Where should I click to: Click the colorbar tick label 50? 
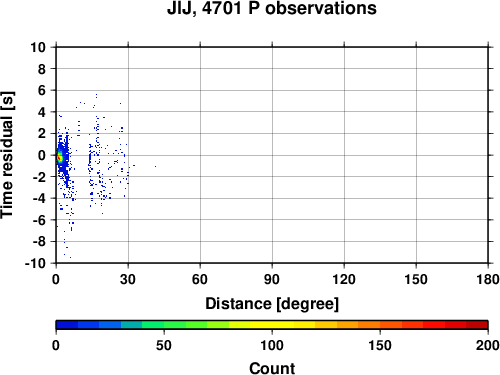(164, 345)
